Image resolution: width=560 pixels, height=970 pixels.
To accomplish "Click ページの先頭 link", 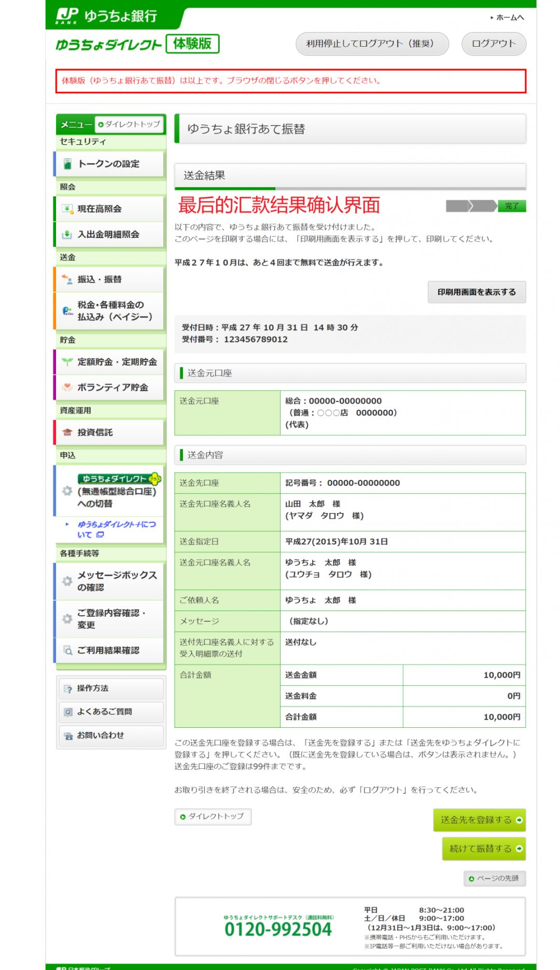I will (495, 878).
